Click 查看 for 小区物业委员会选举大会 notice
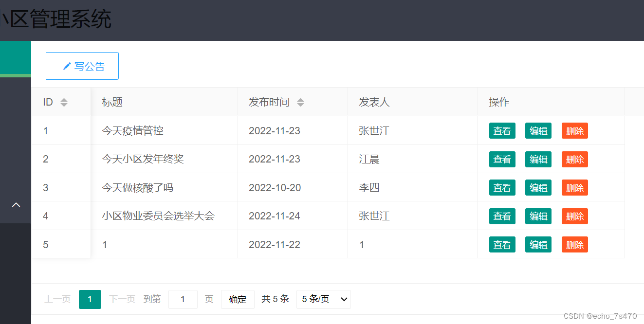 [502, 216]
